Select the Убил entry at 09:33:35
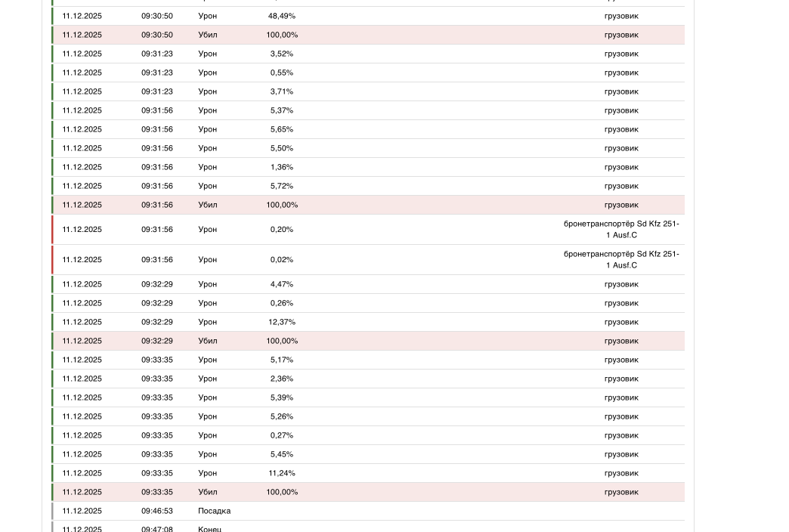Screen dimensions: 789x532 [x=207, y=492]
